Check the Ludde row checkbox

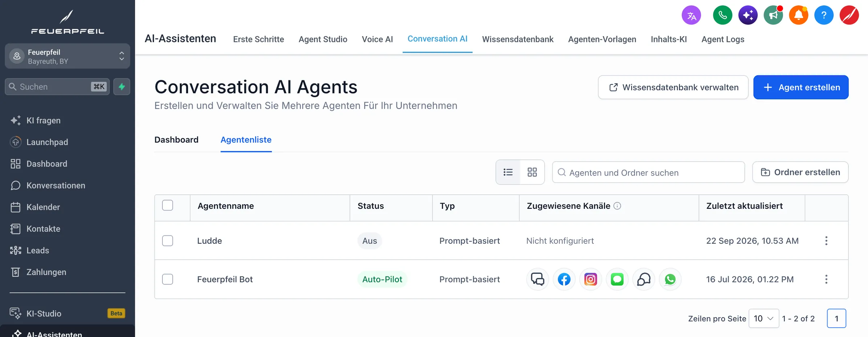(167, 241)
